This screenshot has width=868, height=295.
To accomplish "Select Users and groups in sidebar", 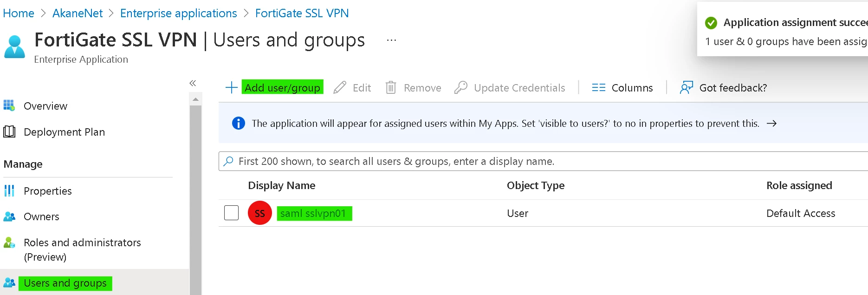I will (65, 283).
